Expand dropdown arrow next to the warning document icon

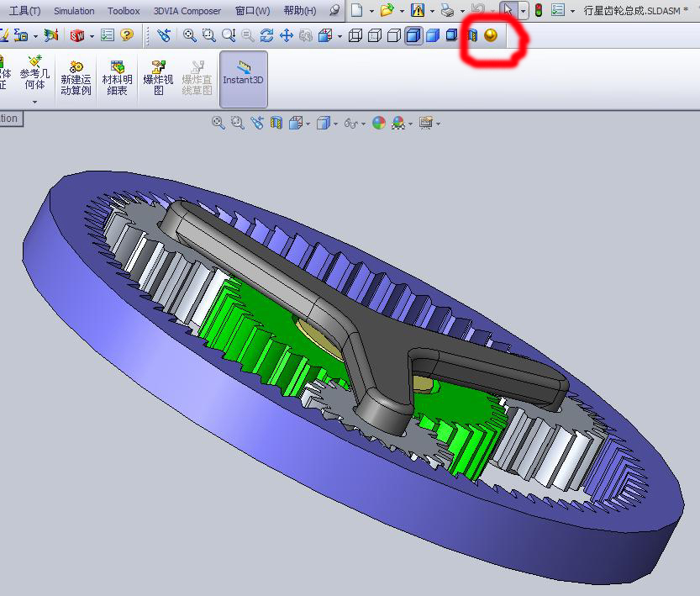click(x=432, y=11)
